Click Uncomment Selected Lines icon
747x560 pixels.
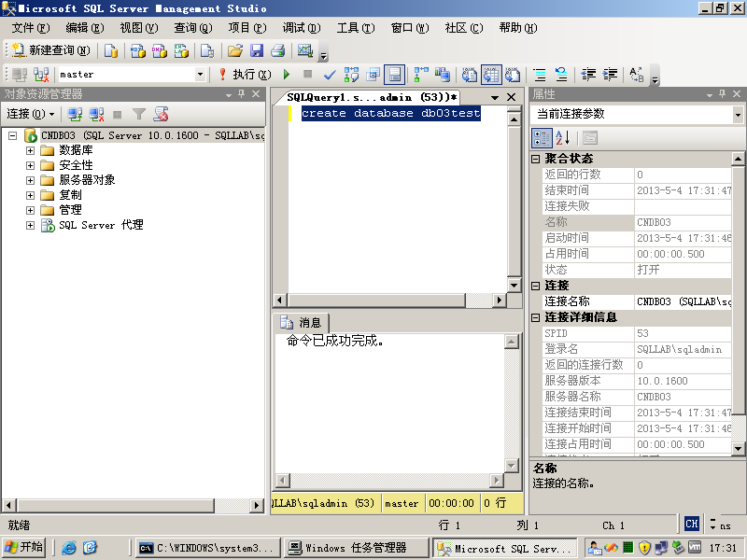click(561, 75)
